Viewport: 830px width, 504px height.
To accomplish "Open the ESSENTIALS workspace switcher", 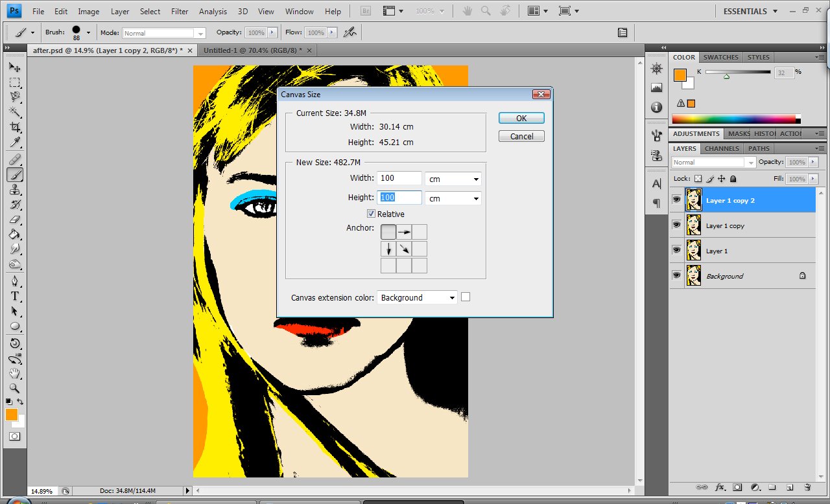I will coord(750,11).
